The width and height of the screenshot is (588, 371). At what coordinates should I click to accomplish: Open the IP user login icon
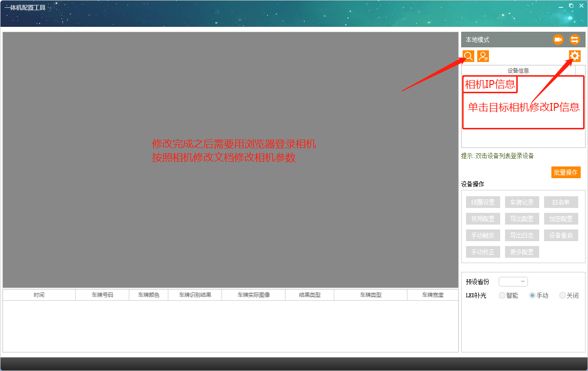[x=483, y=56]
